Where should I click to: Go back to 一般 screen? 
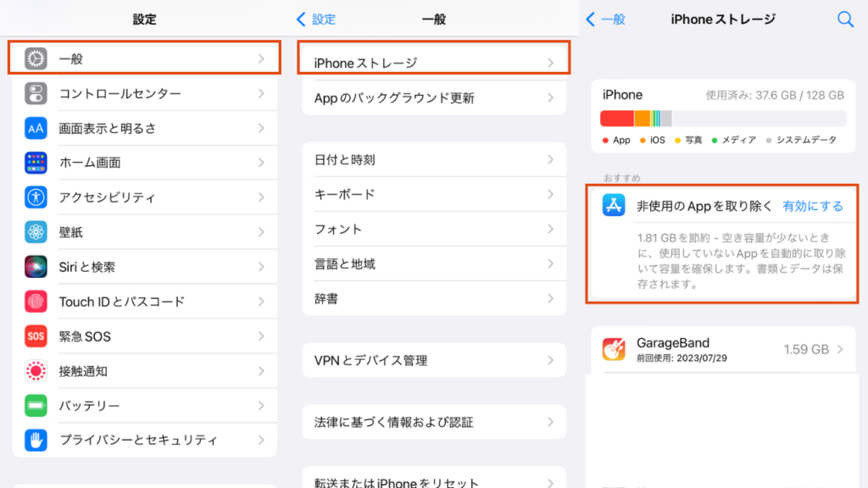[x=605, y=19]
